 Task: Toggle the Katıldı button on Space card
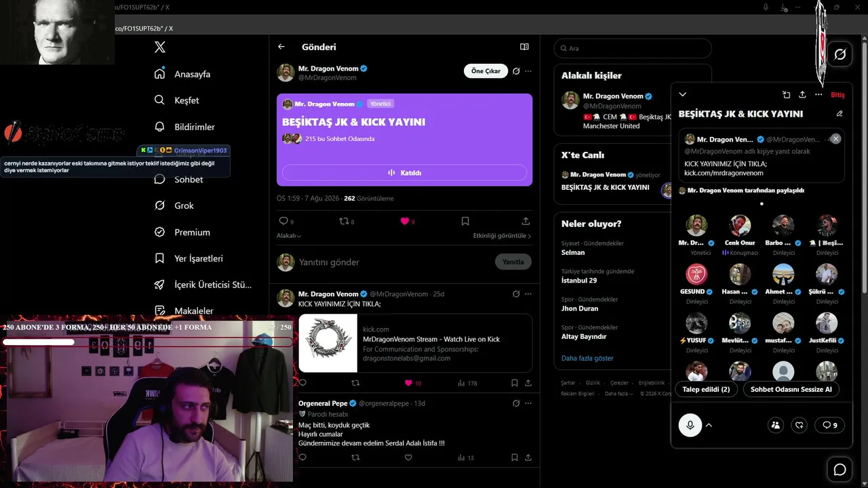404,173
